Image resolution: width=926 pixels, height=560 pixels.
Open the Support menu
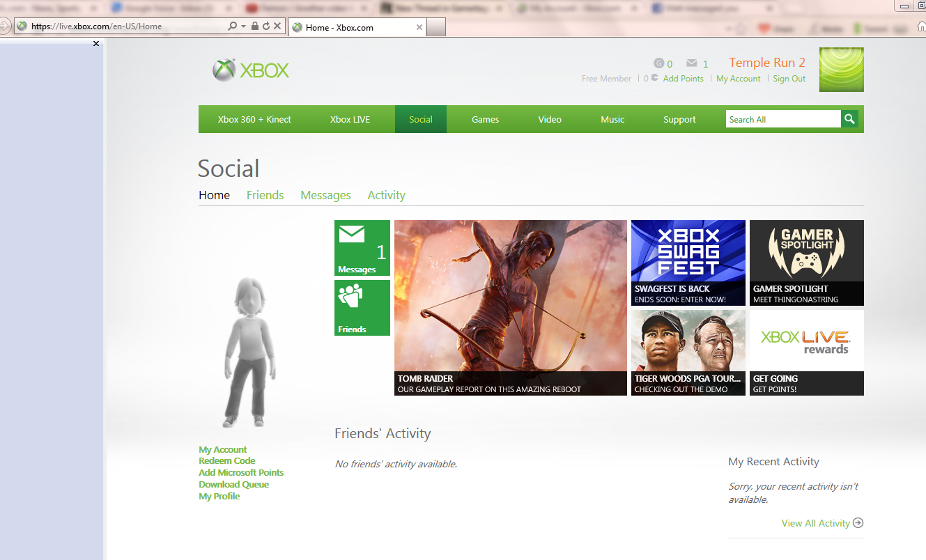click(679, 119)
